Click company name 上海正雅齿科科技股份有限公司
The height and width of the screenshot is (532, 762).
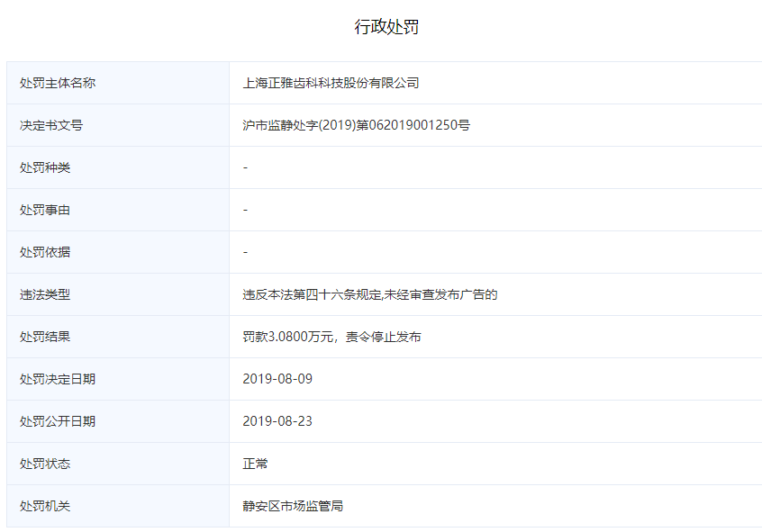point(331,83)
